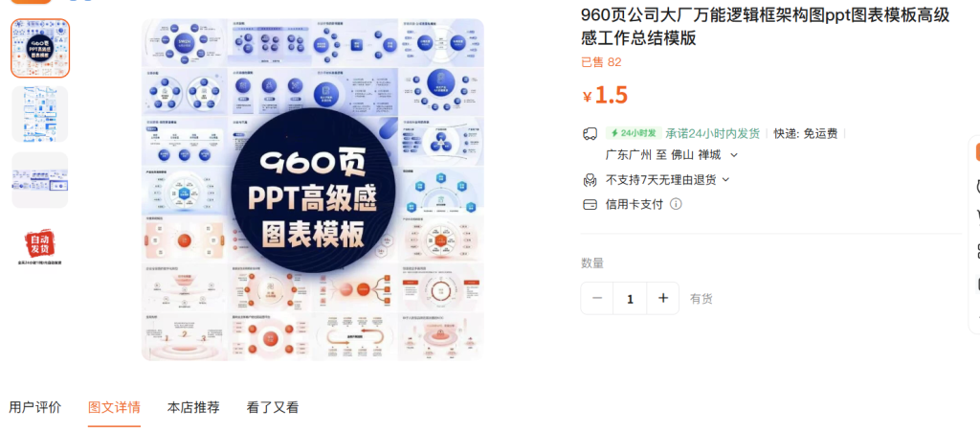Open the 图文详情 tab
The height and width of the screenshot is (433, 980).
[x=115, y=408]
